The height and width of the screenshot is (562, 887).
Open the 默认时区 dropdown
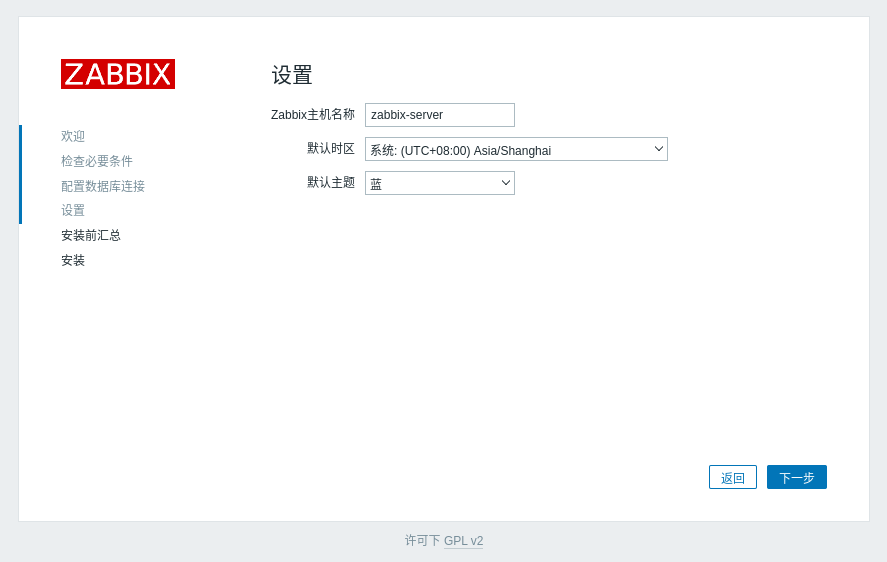[516, 149]
